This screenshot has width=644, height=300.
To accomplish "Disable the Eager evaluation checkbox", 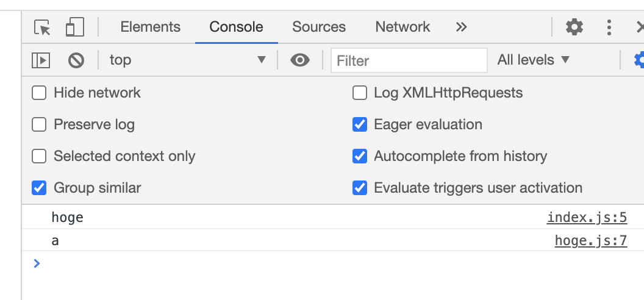I will point(360,125).
